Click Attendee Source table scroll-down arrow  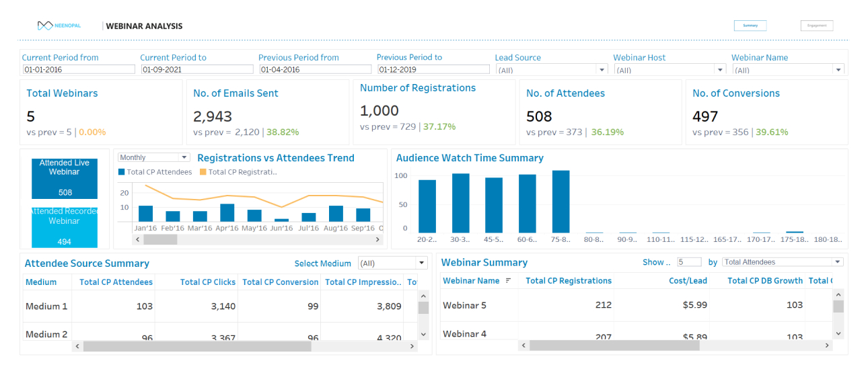pos(423,333)
